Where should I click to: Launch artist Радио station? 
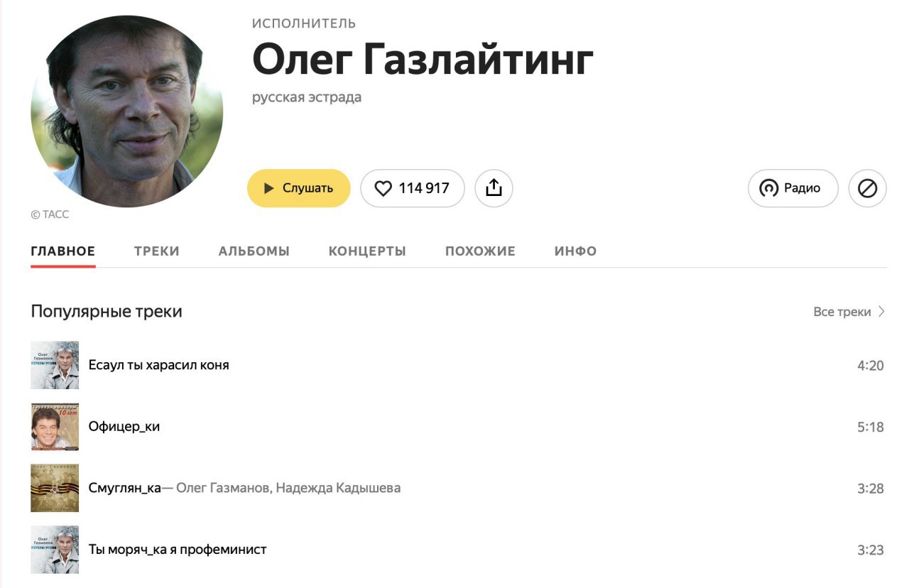pyautogui.click(x=793, y=188)
